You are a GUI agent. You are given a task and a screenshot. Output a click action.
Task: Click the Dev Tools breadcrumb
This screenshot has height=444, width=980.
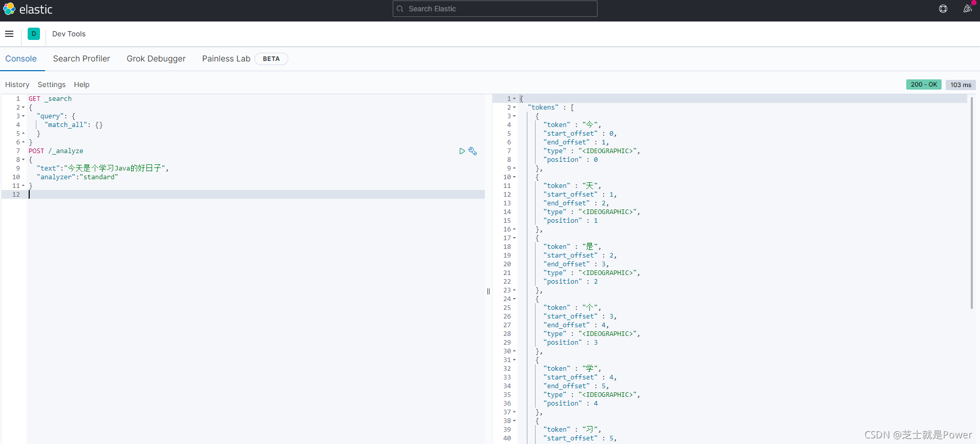pyautogui.click(x=69, y=34)
